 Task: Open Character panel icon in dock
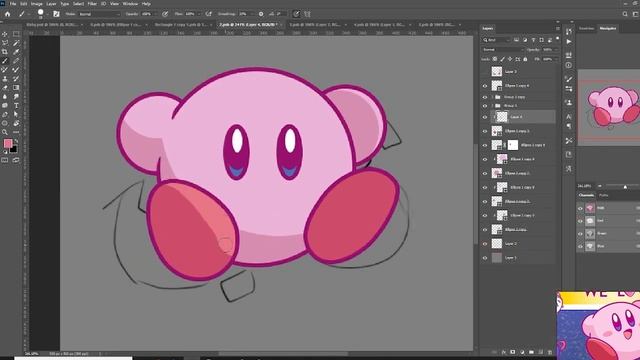pyautogui.click(x=569, y=117)
